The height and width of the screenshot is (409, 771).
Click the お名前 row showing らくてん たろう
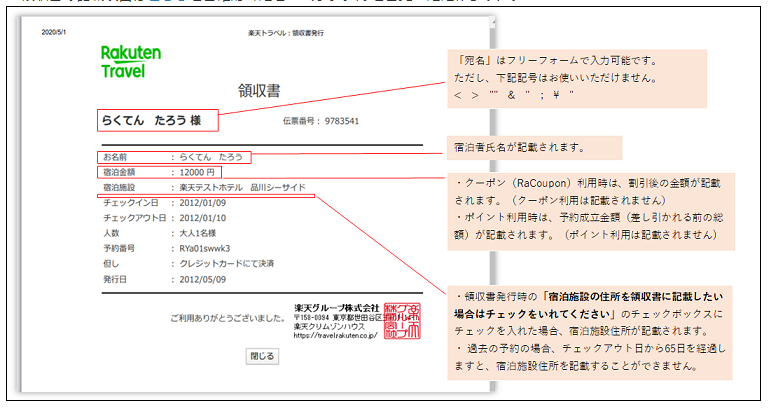175,157
